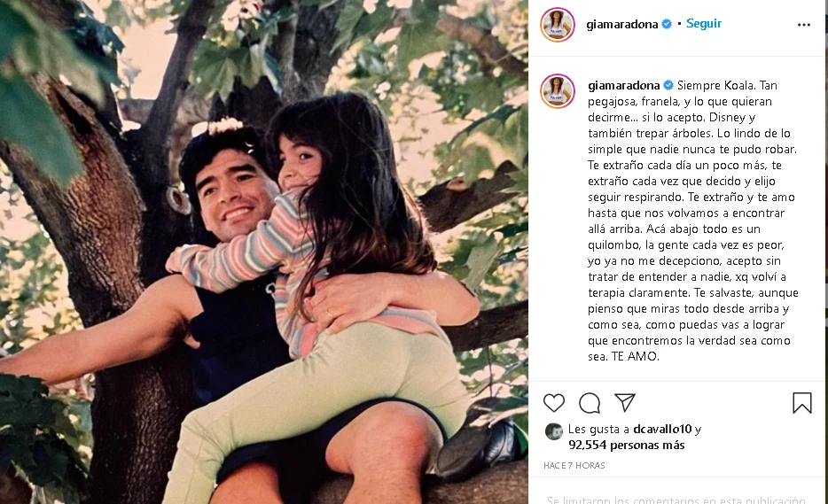Open the three-dot more options menu
This screenshot has height=504, width=828.
pos(804,25)
